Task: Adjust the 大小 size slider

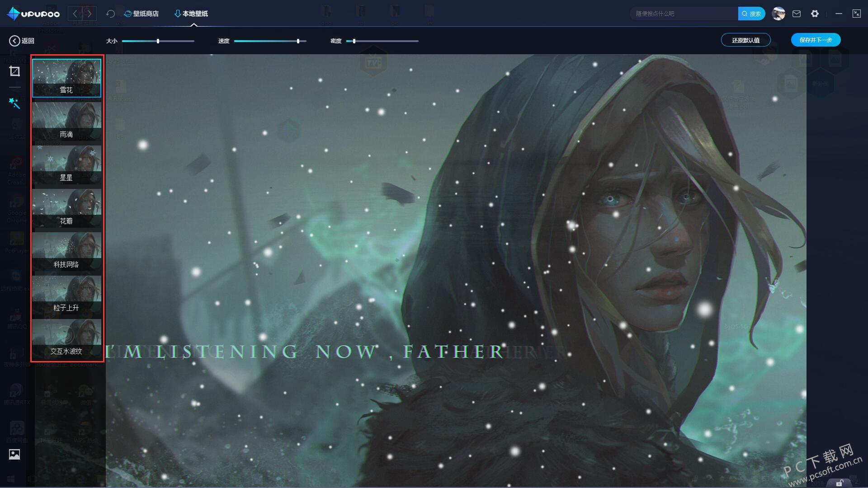Action: [158, 41]
